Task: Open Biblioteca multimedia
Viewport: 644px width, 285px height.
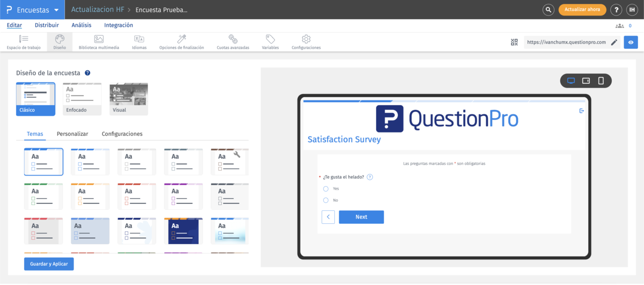Action: [99, 42]
